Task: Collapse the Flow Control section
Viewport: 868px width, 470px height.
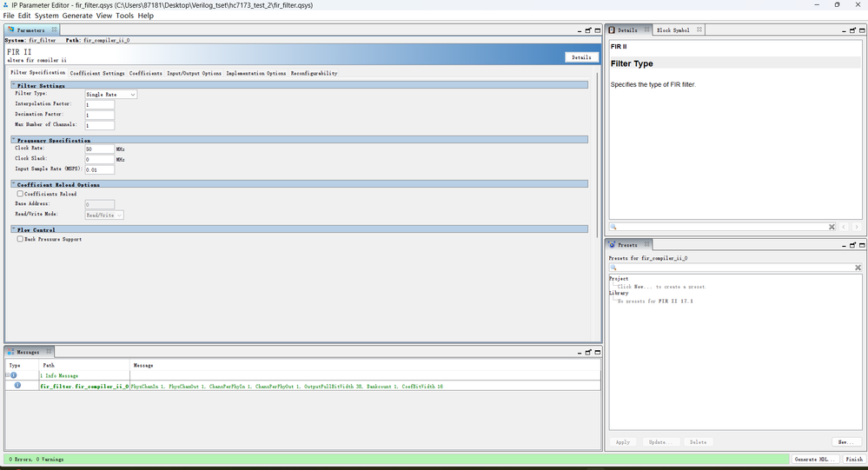Action: tap(14, 229)
